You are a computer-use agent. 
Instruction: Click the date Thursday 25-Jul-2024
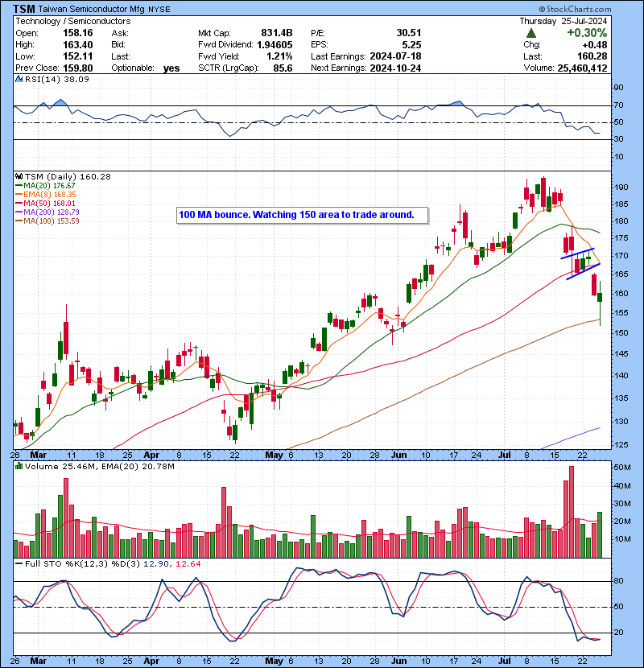[x=563, y=21]
